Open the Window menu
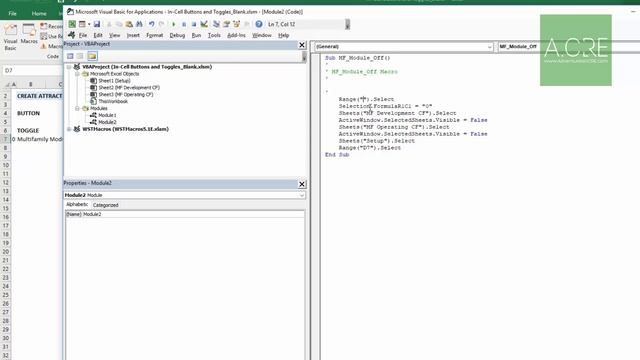This screenshot has height=360, width=640. [x=262, y=36]
